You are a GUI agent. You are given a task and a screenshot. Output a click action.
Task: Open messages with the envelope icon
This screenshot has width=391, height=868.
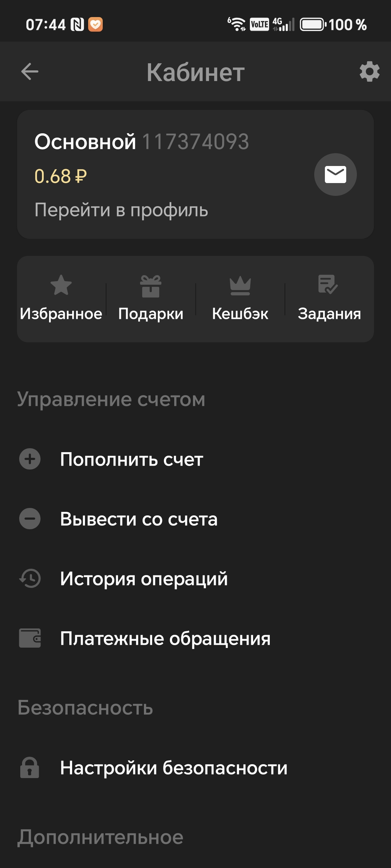[x=335, y=175]
